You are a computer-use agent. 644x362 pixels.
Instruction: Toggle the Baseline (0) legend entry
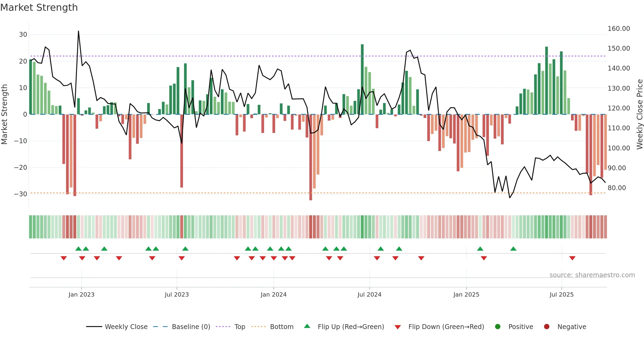point(182,327)
